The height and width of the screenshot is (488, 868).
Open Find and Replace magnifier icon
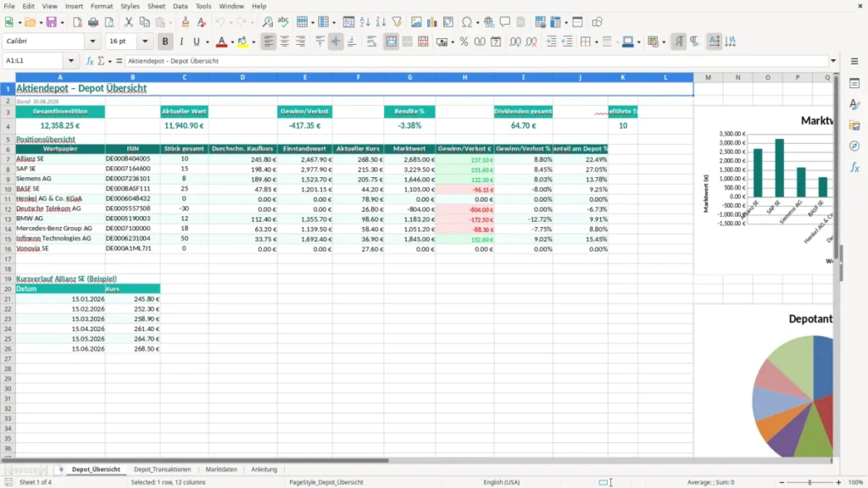click(267, 22)
